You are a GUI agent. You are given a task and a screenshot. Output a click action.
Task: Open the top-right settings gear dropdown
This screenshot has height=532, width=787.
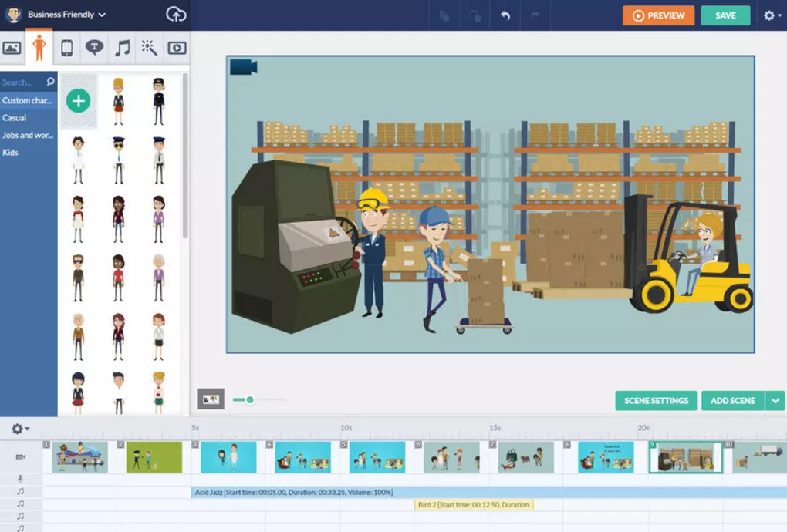pos(772,15)
